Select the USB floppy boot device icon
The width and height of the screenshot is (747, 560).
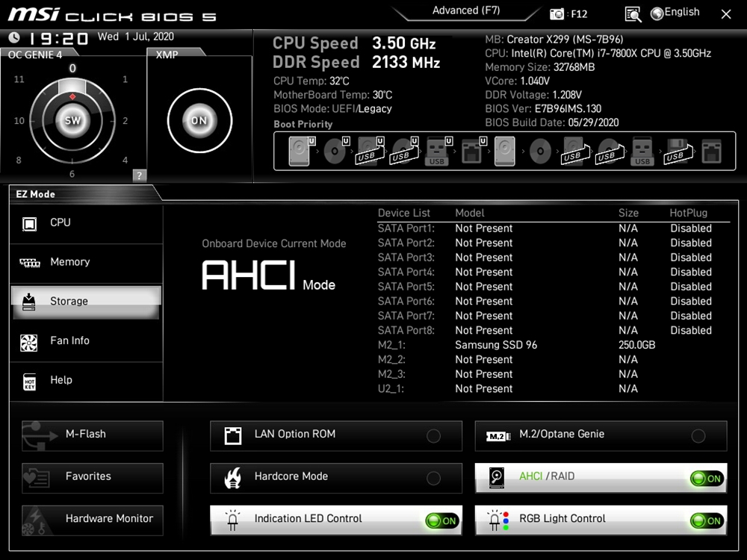(x=678, y=151)
